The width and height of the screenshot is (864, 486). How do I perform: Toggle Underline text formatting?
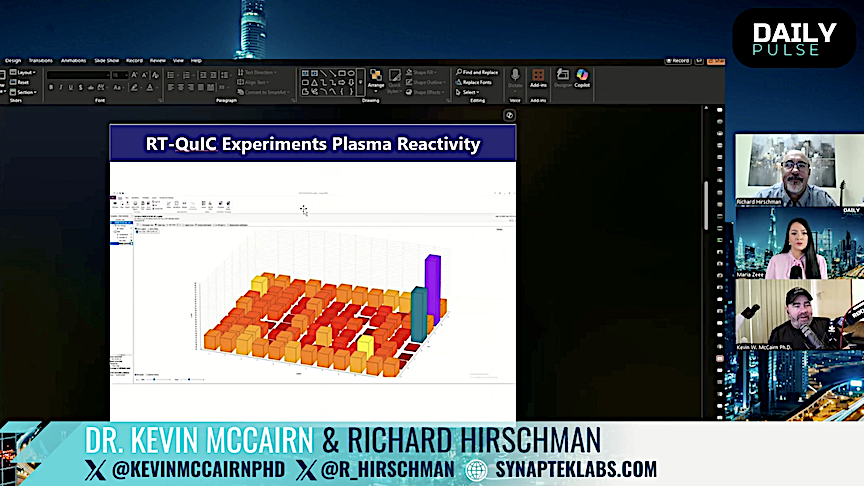[x=71, y=87]
